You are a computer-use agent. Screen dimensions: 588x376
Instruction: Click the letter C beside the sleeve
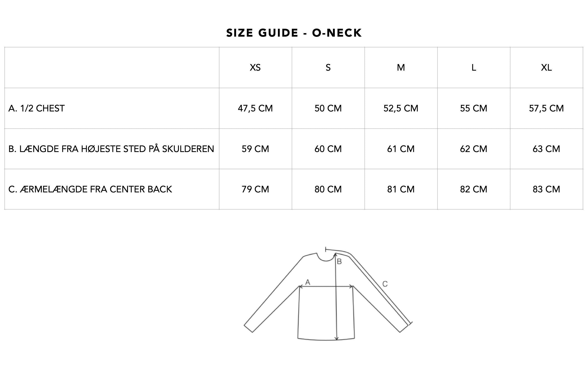385,284
